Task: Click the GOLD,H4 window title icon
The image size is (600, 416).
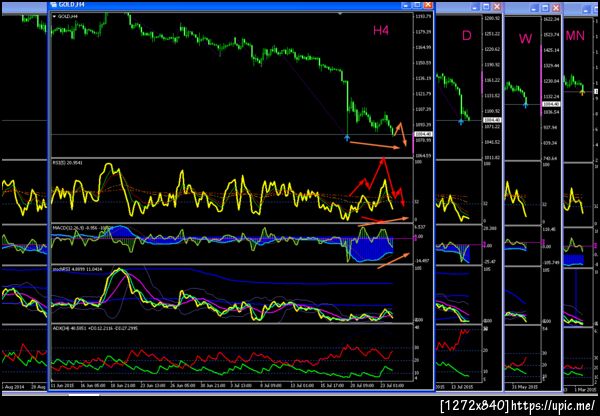Action: (53, 5)
